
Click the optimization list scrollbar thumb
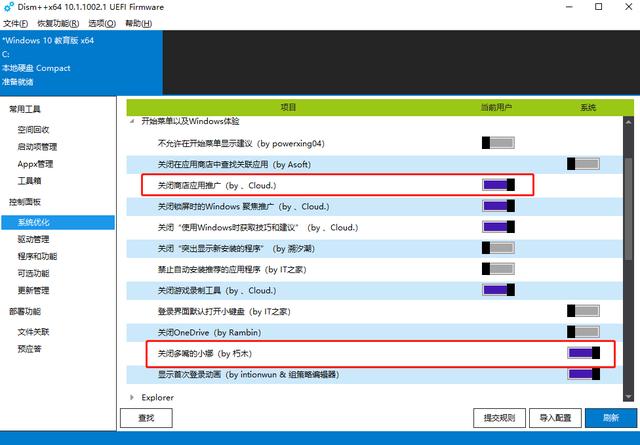tap(628, 208)
